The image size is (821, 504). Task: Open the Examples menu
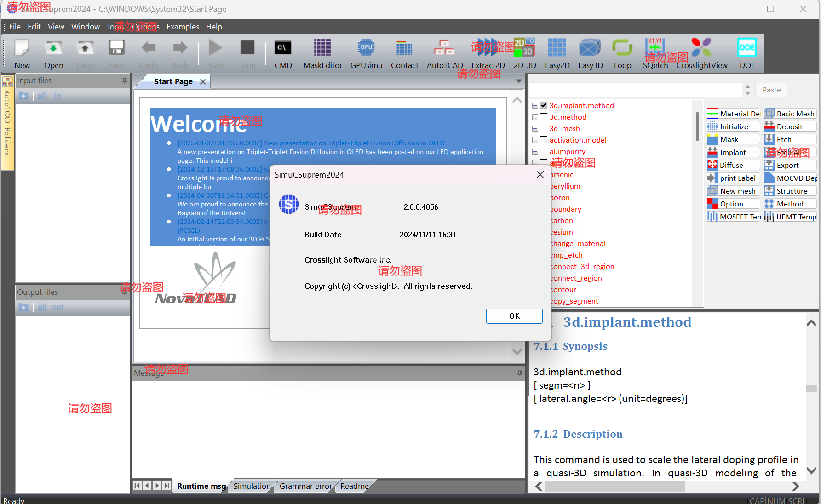pyautogui.click(x=183, y=27)
